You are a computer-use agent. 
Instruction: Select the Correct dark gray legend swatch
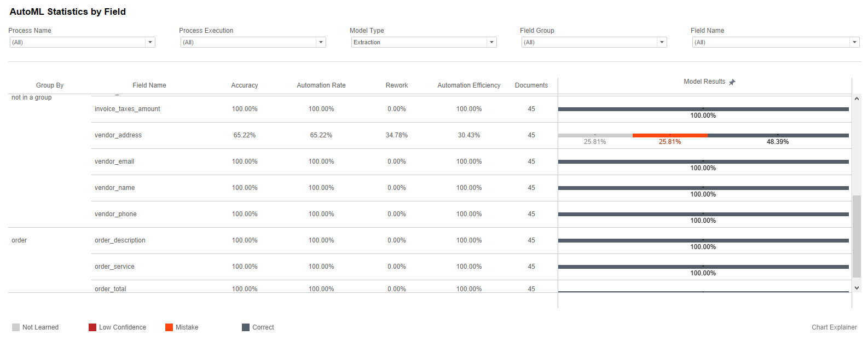[x=246, y=327]
